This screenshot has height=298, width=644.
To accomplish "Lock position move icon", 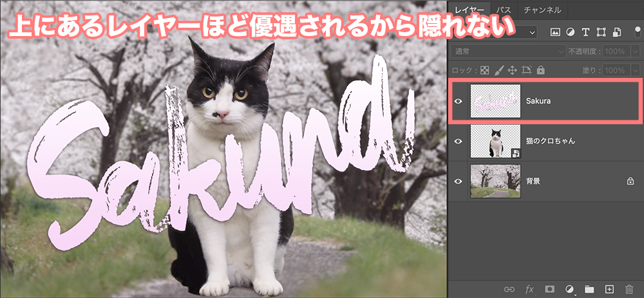I will pyautogui.click(x=512, y=70).
